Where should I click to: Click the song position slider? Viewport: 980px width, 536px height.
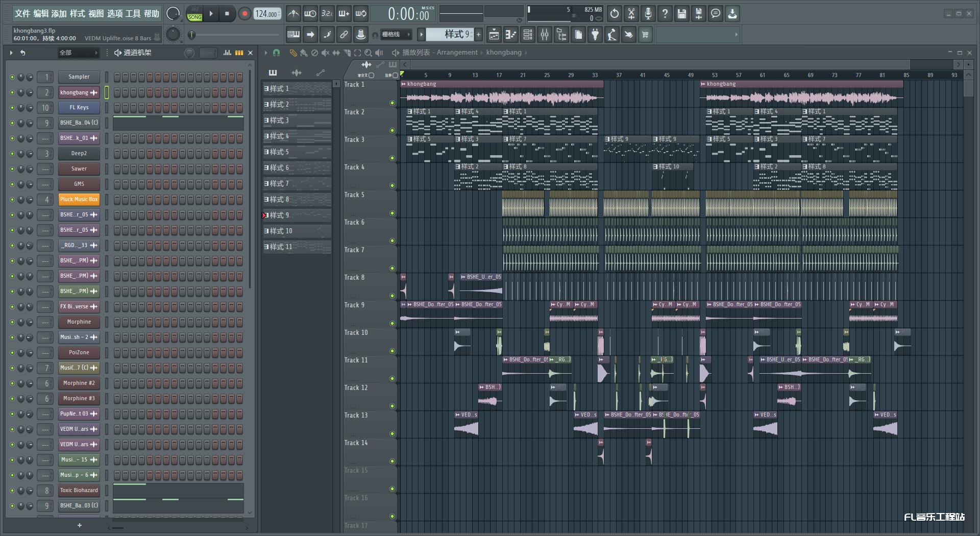tap(235, 35)
